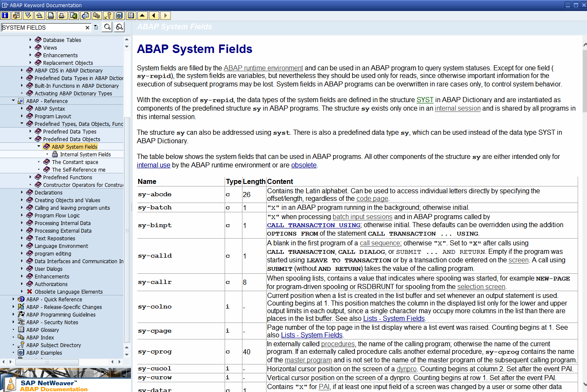Screen dimensions: 587x392
Task: Click the up triangle navigation button
Action: [142, 16]
